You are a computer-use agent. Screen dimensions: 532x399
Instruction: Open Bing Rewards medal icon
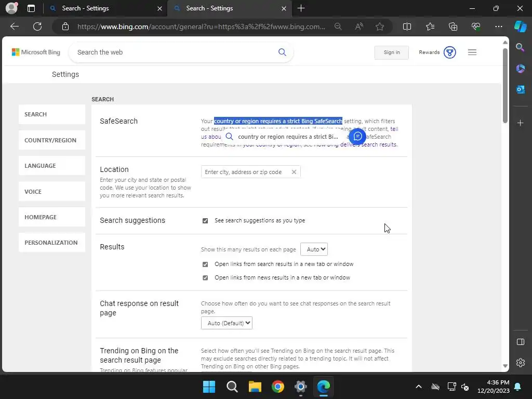pos(449,52)
